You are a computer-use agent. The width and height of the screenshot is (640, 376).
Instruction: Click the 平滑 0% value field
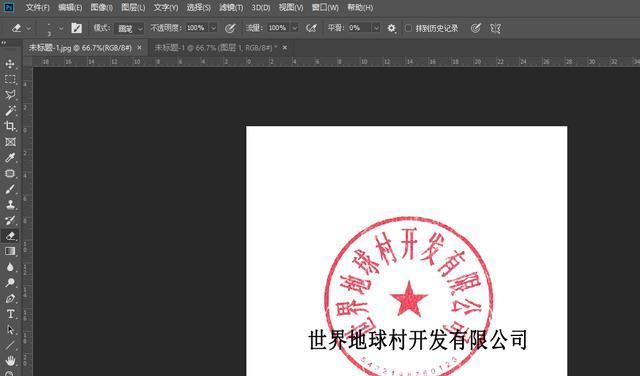click(360, 28)
